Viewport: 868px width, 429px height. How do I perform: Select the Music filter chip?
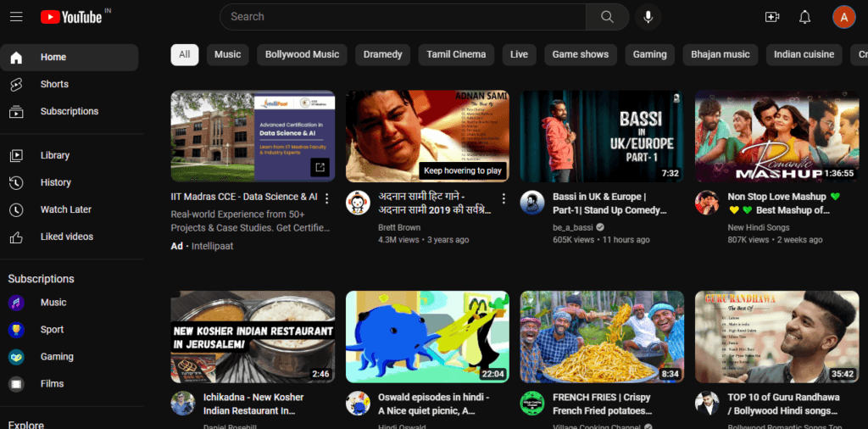pyautogui.click(x=227, y=55)
